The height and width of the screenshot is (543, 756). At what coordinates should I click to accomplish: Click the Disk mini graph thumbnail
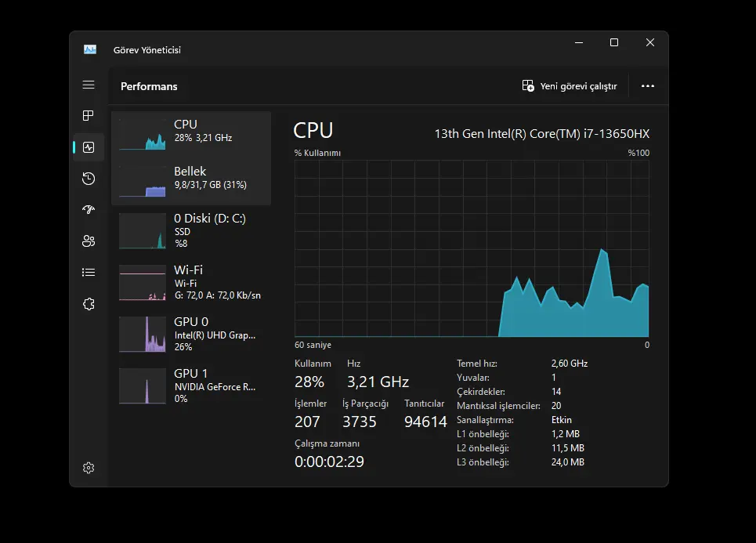(x=143, y=231)
